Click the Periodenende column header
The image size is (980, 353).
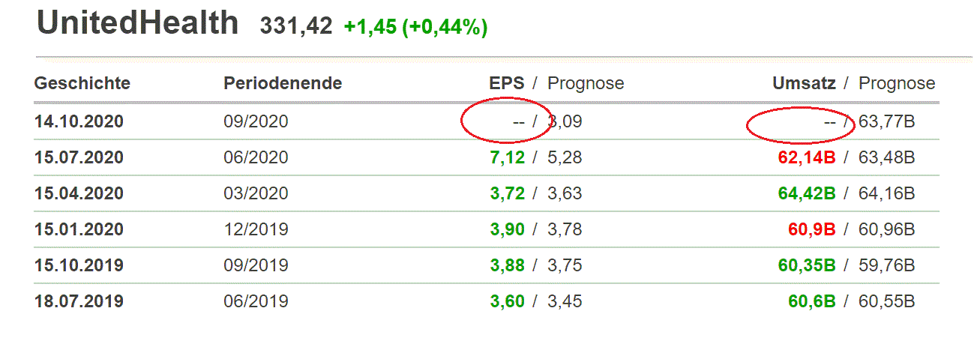[x=283, y=83]
